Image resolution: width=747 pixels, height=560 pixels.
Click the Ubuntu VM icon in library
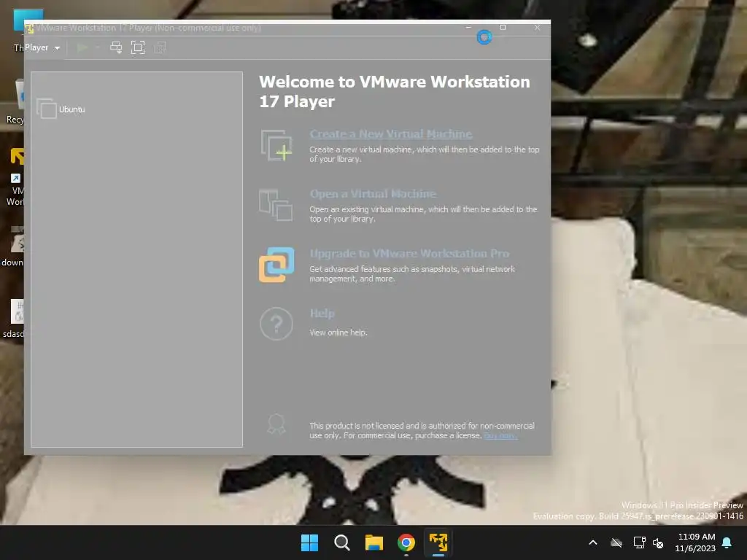(47, 109)
